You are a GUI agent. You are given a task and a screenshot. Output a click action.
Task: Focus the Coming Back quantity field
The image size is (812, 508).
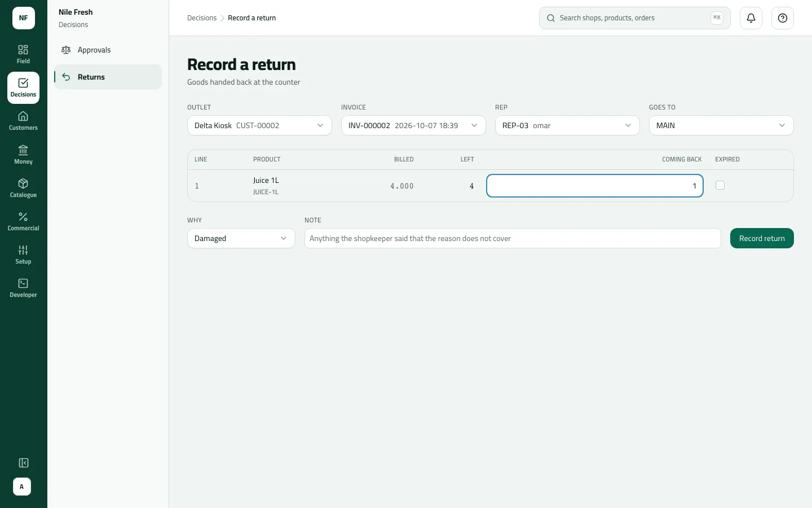point(595,186)
